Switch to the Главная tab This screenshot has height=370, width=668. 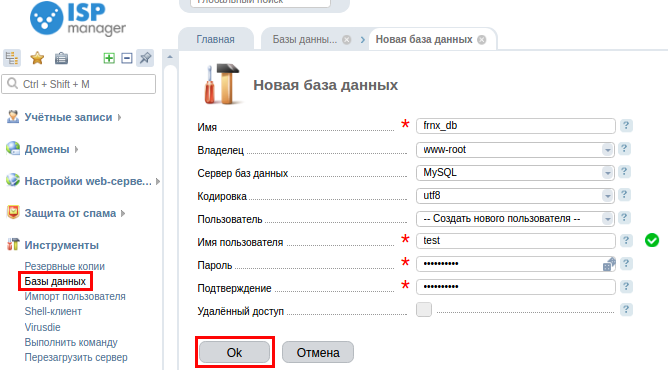tap(216, 39)
